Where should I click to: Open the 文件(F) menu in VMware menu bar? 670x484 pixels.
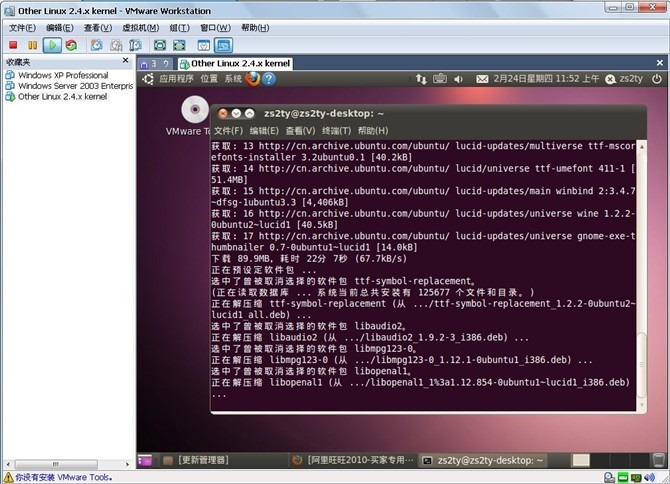(22, 28)
